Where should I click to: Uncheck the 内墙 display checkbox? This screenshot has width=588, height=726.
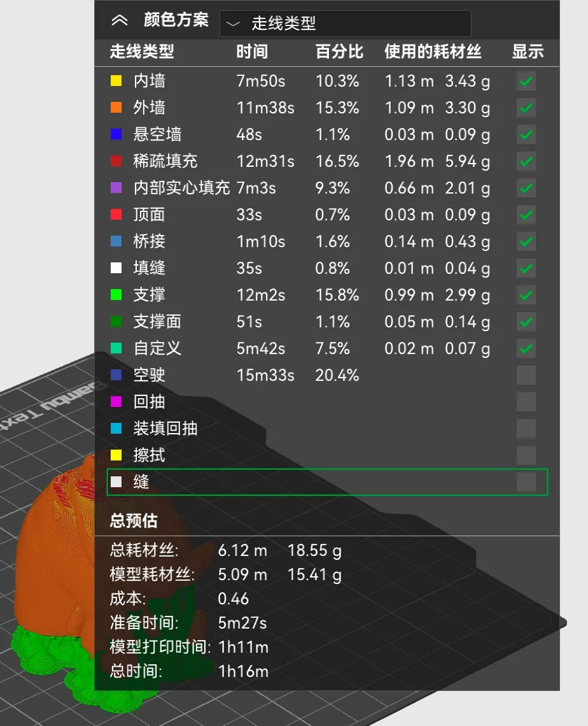coord(526,81)
